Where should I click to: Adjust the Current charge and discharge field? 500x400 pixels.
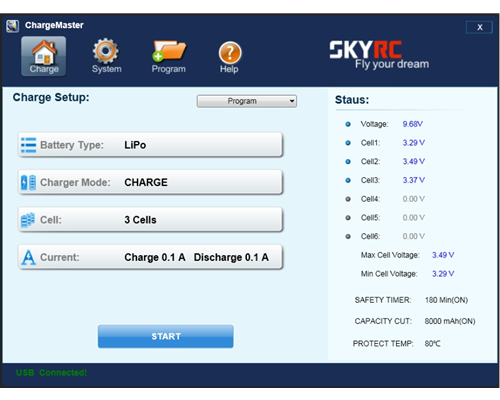point(150,257)
